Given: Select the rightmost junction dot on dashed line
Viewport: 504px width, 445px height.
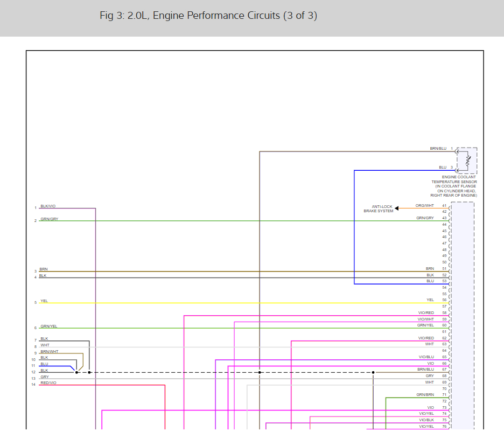Looking at the screenshot, I should point(373,372).
